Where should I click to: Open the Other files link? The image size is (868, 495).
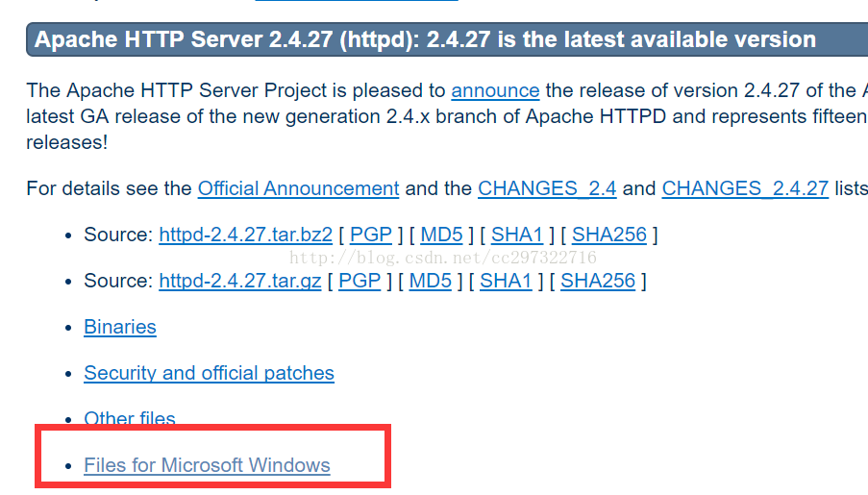[130, 418]
